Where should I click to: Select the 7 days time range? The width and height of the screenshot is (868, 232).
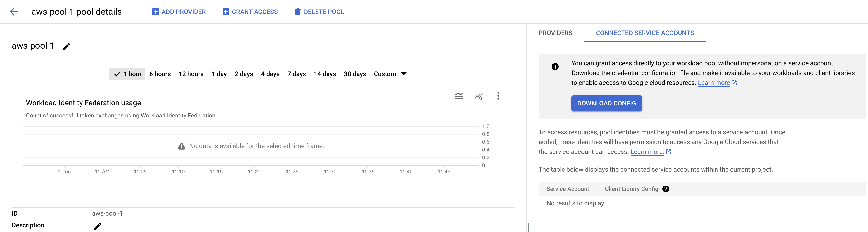click(x=296, y=74)
